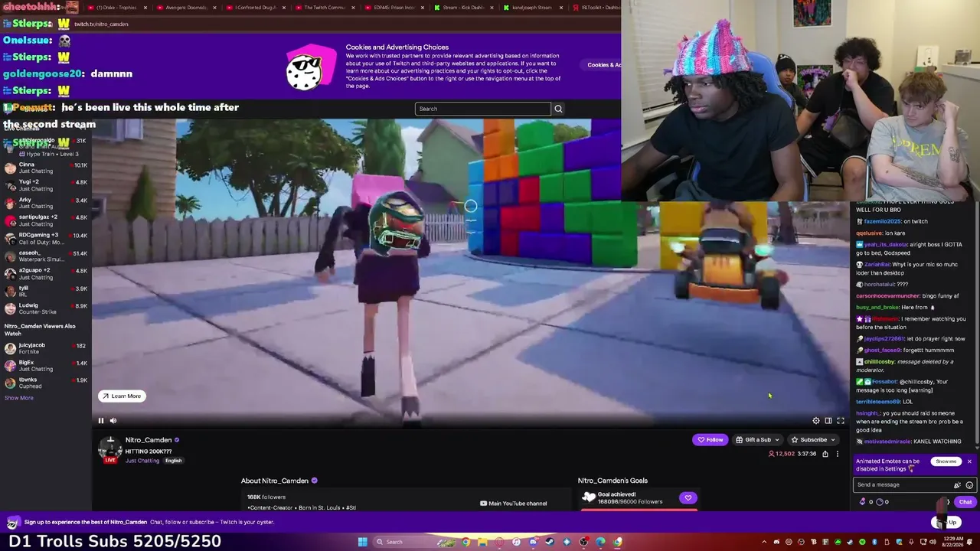Open a2guapo channel in sidebar
This screenshot has width=980, height=551.
[x=46, y=273]
